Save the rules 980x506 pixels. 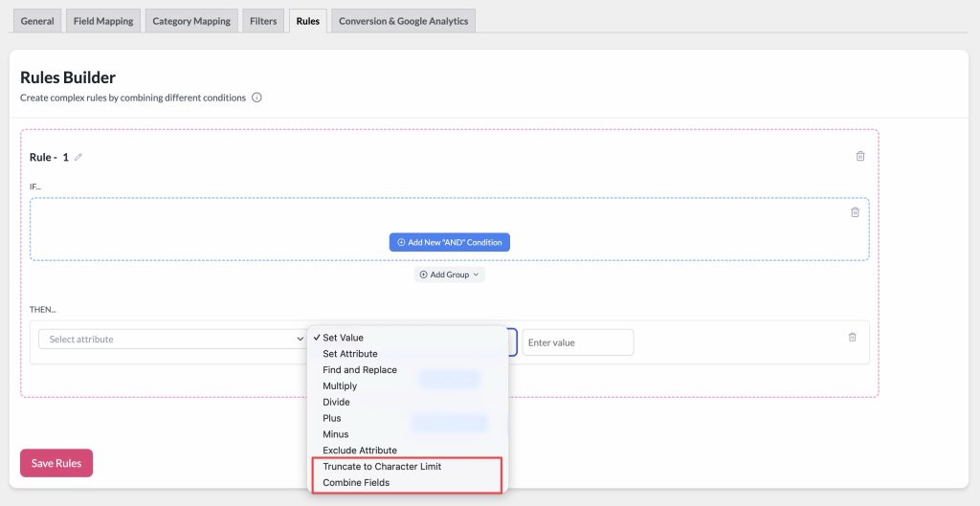click(x=56, y=463)
